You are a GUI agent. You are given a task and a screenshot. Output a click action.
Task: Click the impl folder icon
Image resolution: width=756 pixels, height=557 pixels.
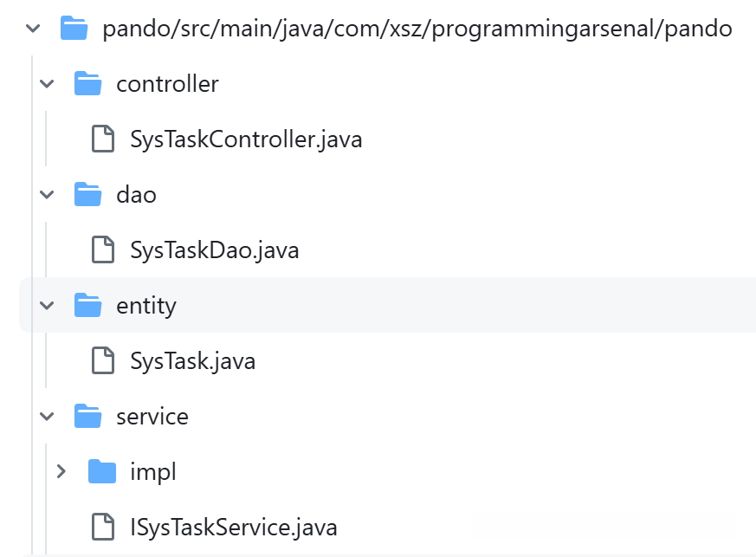tap(103, 471)
